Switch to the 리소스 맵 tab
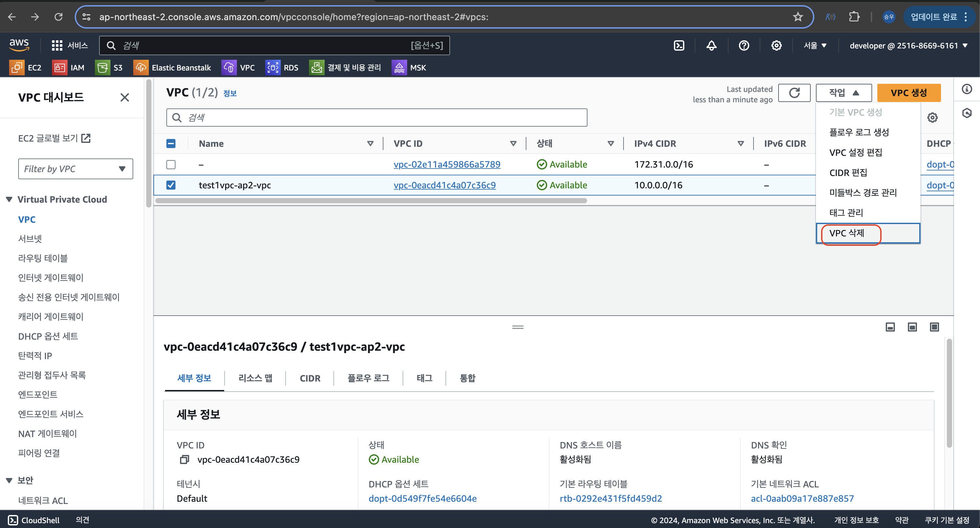Image resolution: width=980 pixels, height=528 pixels. pos(255,378)
